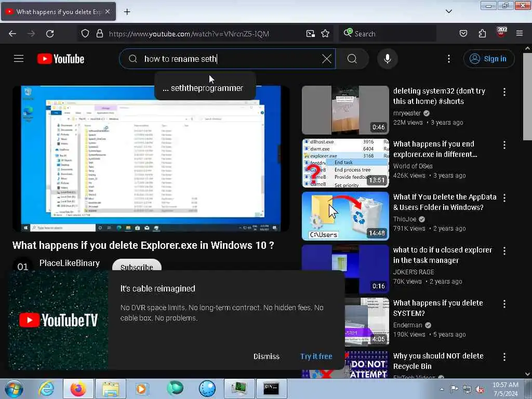
Task: Click the page vertical scrollbar thumb
Action: tap(527, 96)
